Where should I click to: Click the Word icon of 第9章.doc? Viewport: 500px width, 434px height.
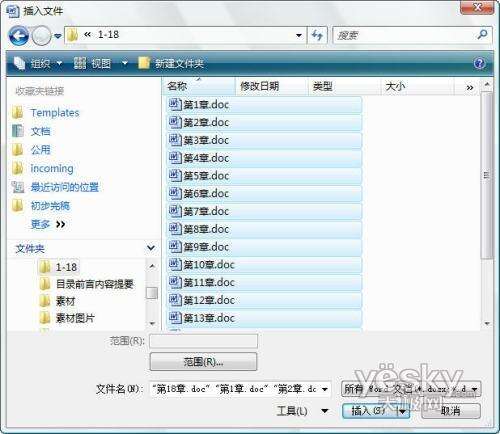pos(175,246)
